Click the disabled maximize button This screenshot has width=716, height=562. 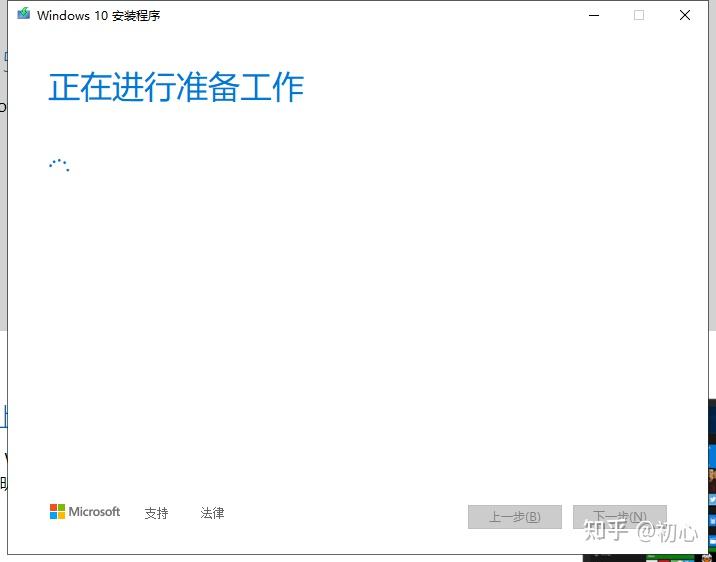(x=639, y=16)
